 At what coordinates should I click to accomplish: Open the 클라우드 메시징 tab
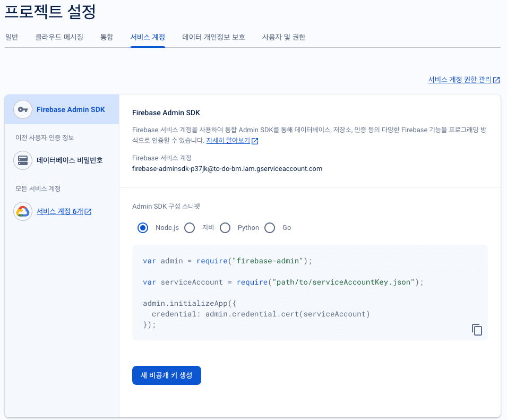pos(59,37)
